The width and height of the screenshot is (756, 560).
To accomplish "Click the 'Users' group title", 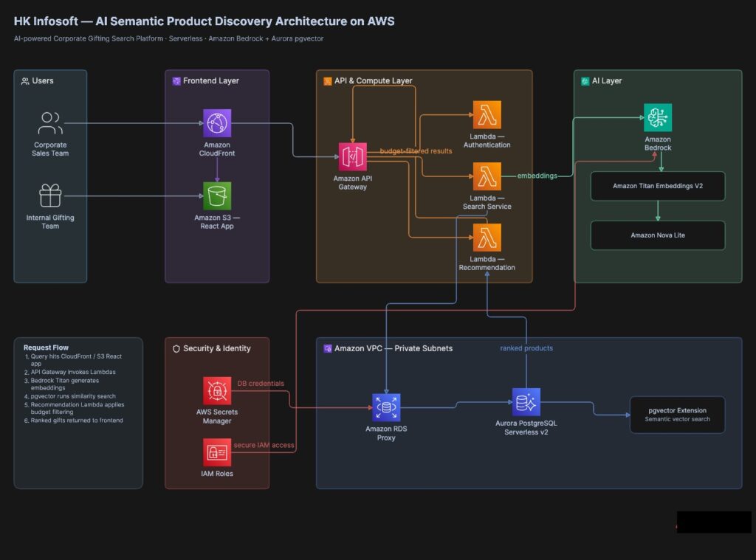I will (43, 81).
